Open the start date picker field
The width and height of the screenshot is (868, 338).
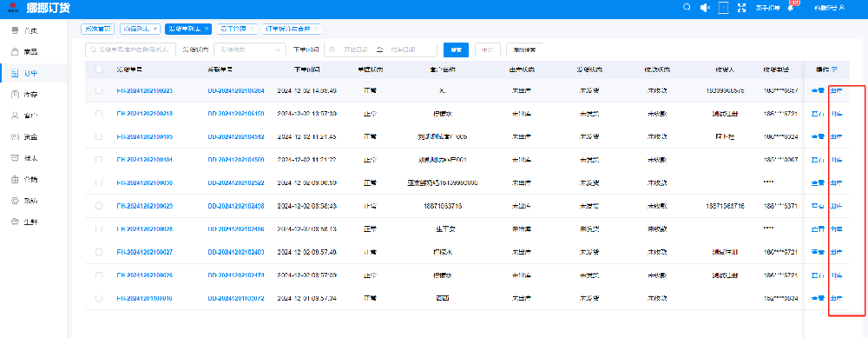[354, 50]
